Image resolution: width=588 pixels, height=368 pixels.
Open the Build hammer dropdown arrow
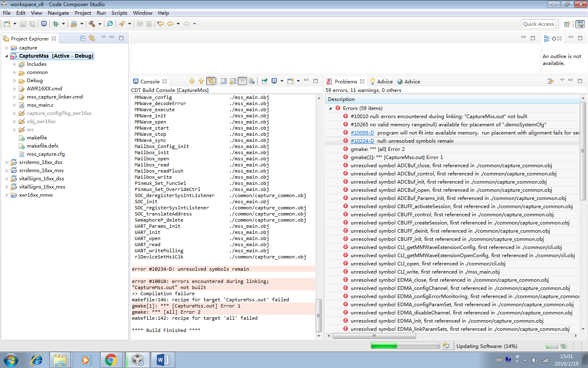click(100, 24)
